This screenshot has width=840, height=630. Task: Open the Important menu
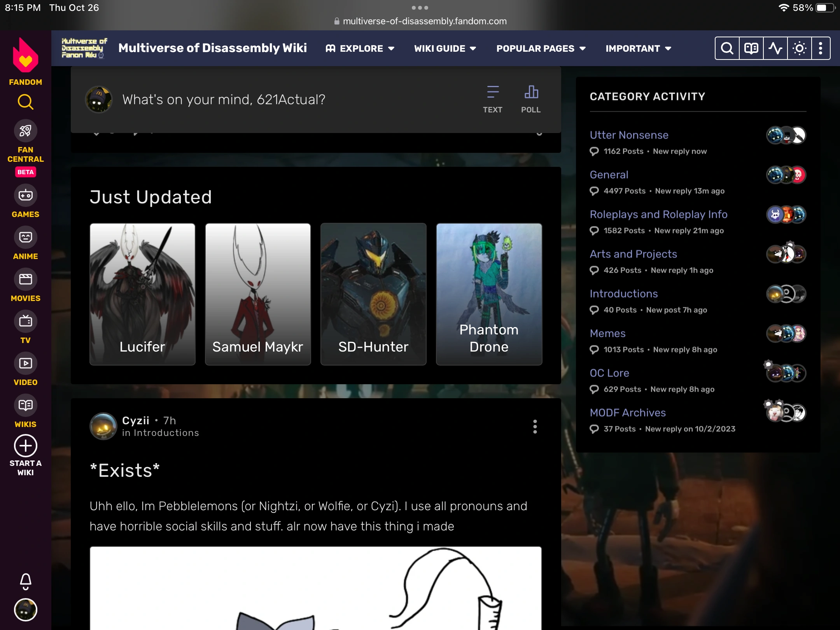(638, 49)
